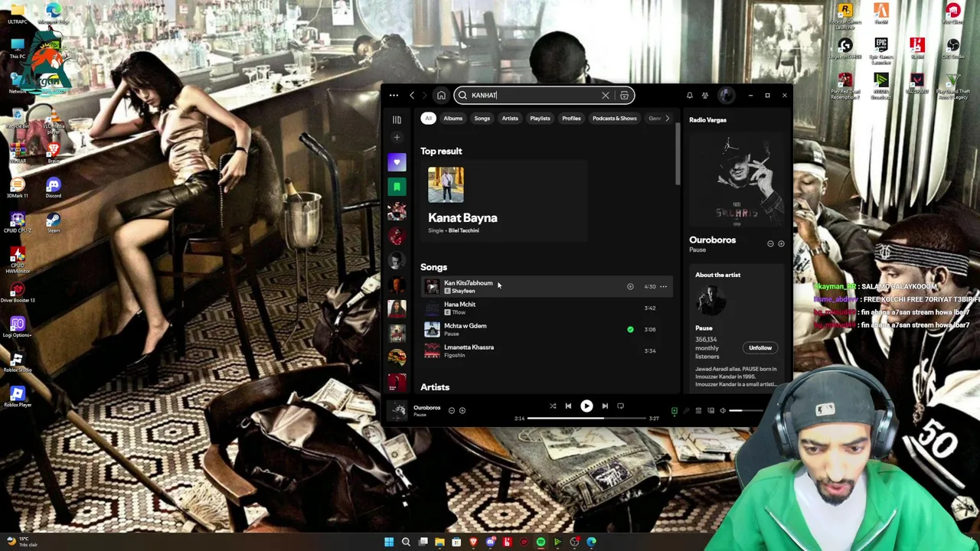Viewport: 980px width, 551px height.
Task: Open the Ouroboros album art in side panel
Action: pyautogui.click(x=737, y=180)
